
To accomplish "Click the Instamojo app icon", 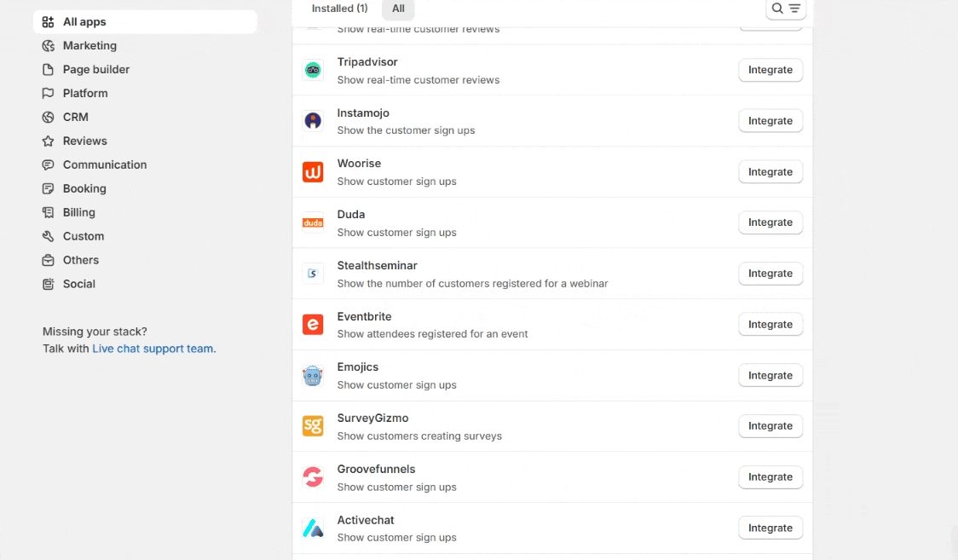I will tap(313, 121).
